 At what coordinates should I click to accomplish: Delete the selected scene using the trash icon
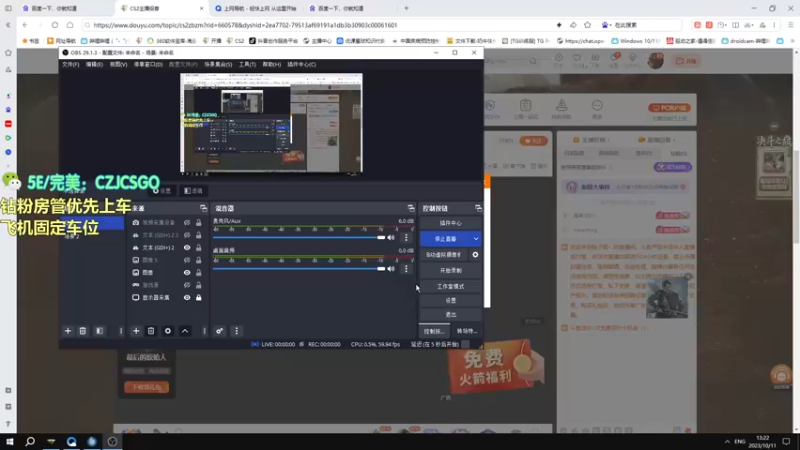(x=83, y=331)
